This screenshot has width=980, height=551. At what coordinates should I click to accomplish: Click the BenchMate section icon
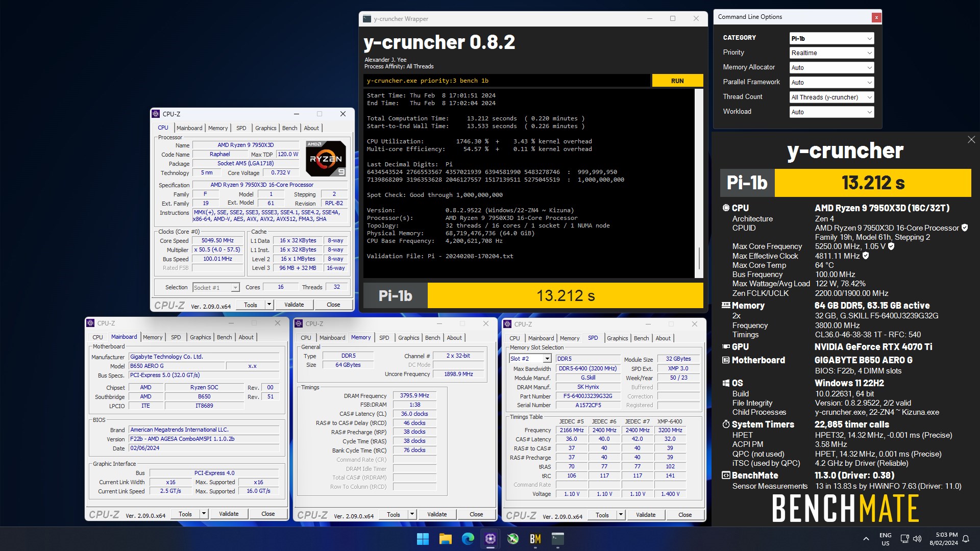click(726, 475)
